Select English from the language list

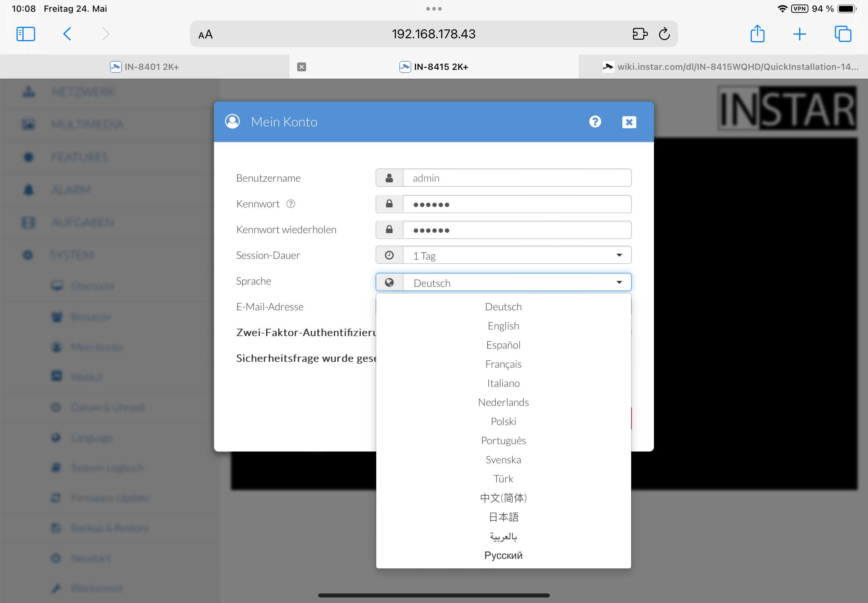503,326
